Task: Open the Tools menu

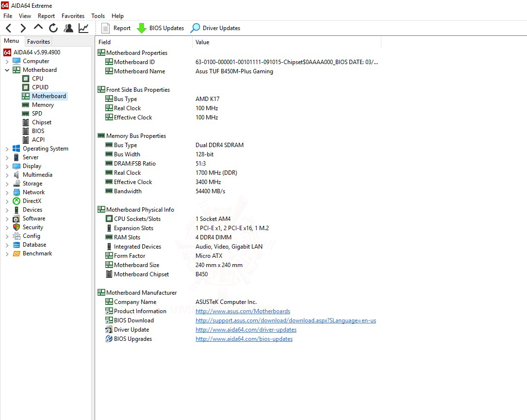Action: 98,16
